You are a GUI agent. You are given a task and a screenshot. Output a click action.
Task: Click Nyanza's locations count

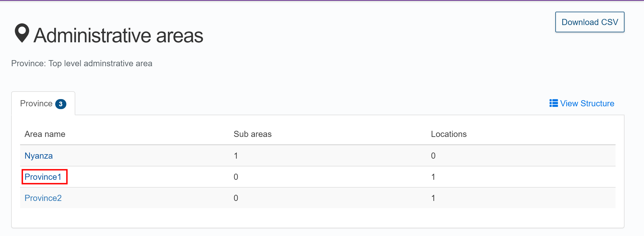433,156
